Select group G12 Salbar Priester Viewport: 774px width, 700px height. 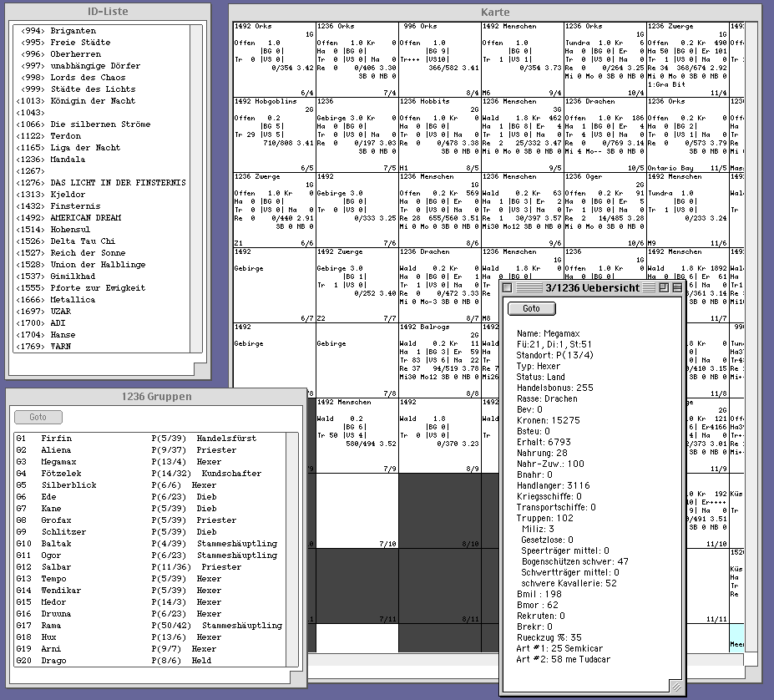149,568
